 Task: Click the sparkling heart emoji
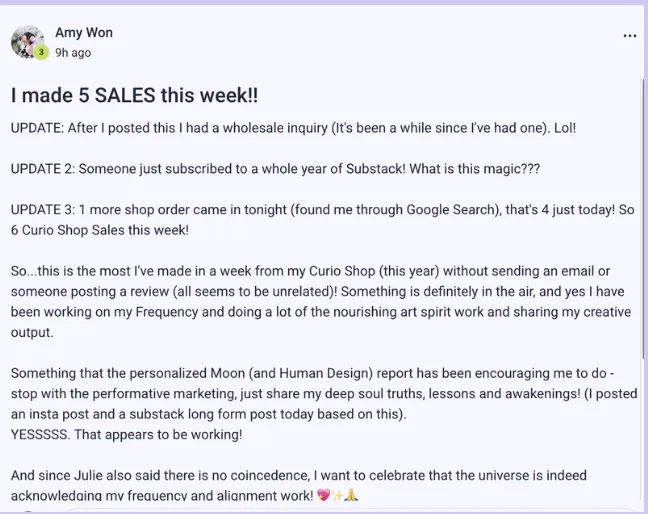(x=323, y=495)
